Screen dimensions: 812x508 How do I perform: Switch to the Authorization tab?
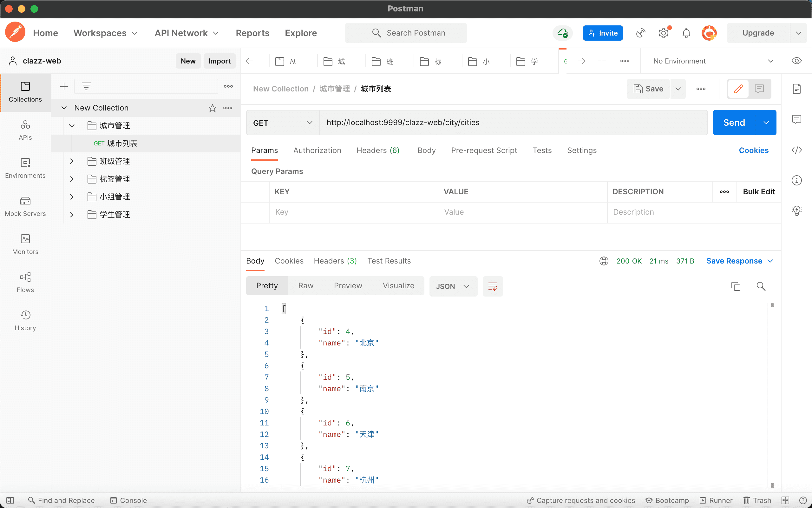(x=317, y=150)
